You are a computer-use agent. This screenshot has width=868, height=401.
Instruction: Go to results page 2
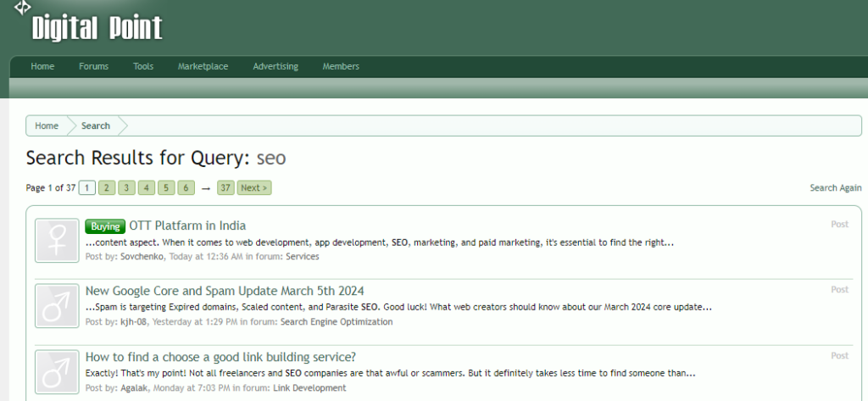tap(107, 187)
